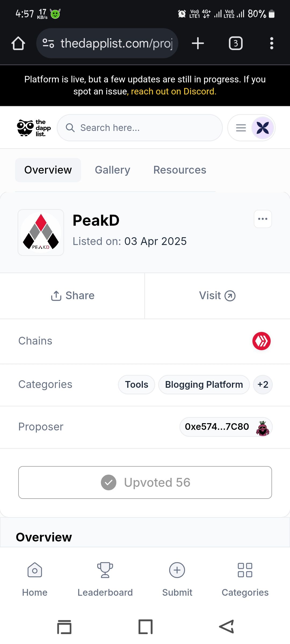Image resolution: width=290 pixels, height=644 pixels.
Task: Expand the +2 more categories chip
Action: [263, 385]
